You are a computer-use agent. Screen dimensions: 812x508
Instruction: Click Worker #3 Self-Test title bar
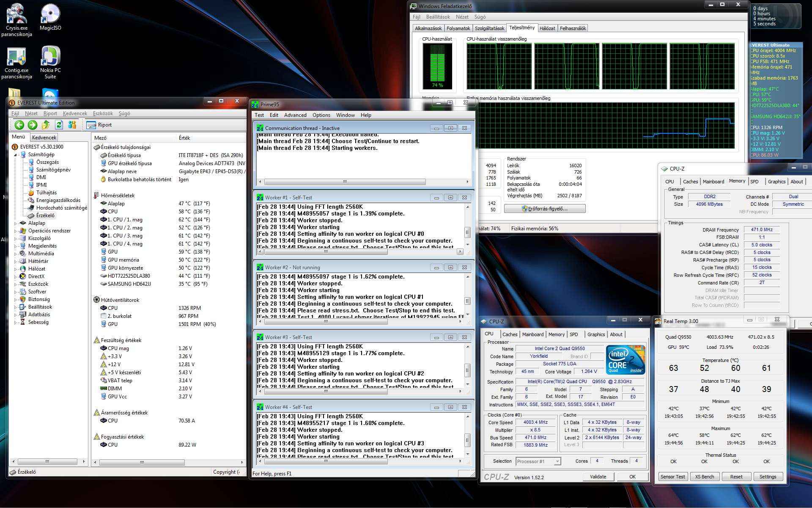(x=364, y=337)
